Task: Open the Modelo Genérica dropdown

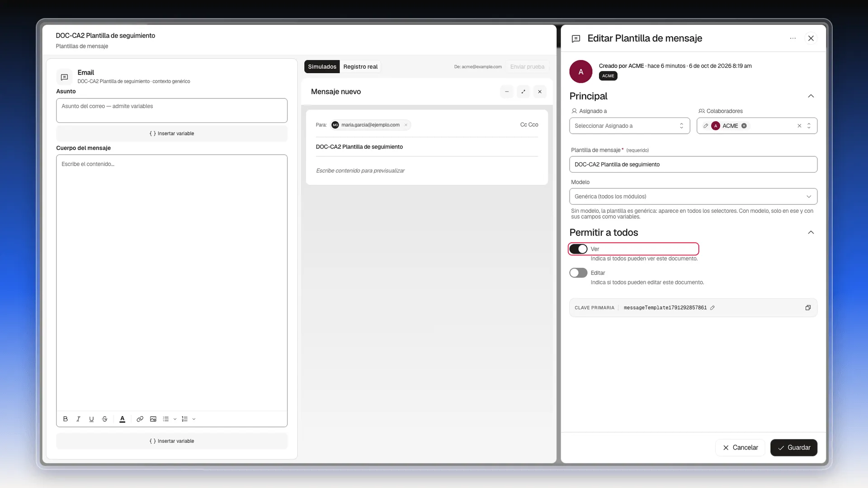Action: (x=693, y=197)
